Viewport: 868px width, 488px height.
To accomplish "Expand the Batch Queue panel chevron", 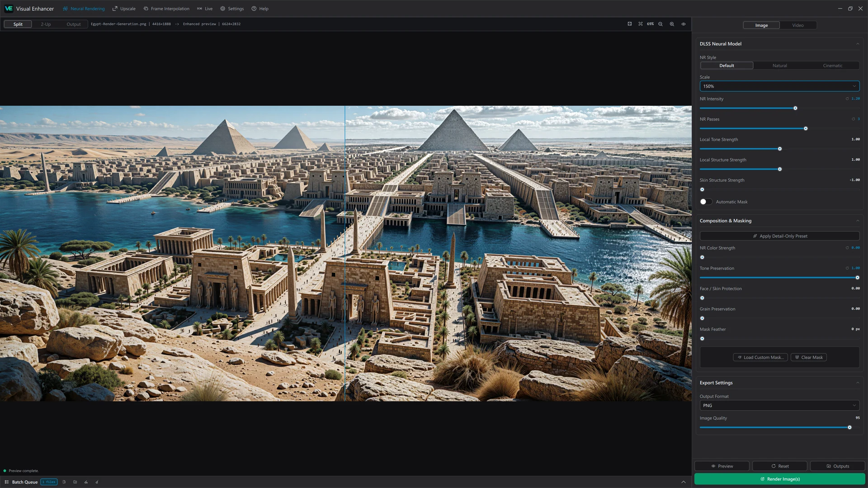I will [x=684, y=482].
